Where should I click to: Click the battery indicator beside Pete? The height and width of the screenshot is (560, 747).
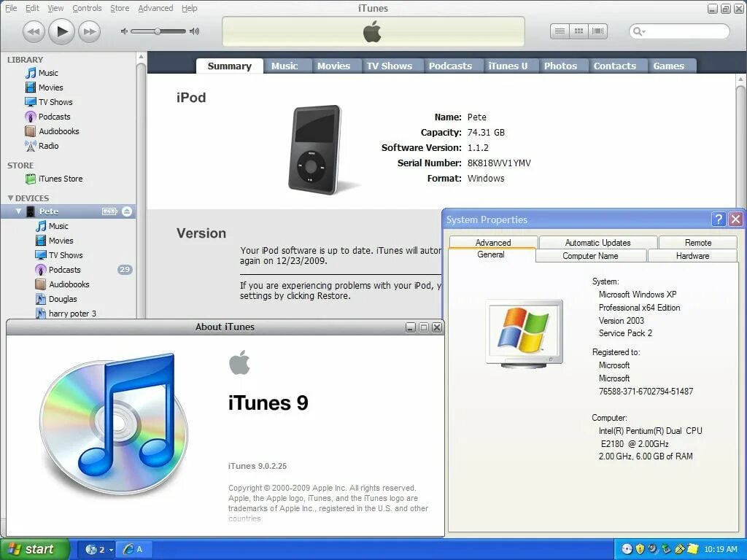click(109, 211)
